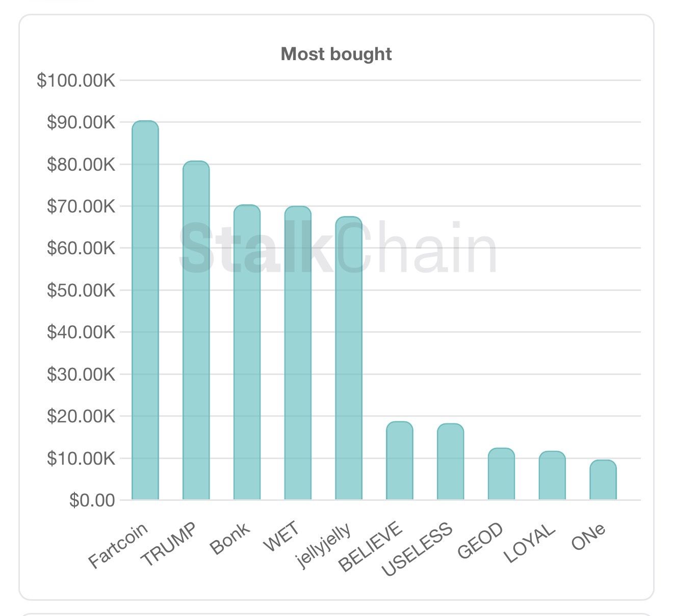Click the $100.00K y-axis label
The width and height of the screenshot is (673, 616).
(76, 81)
